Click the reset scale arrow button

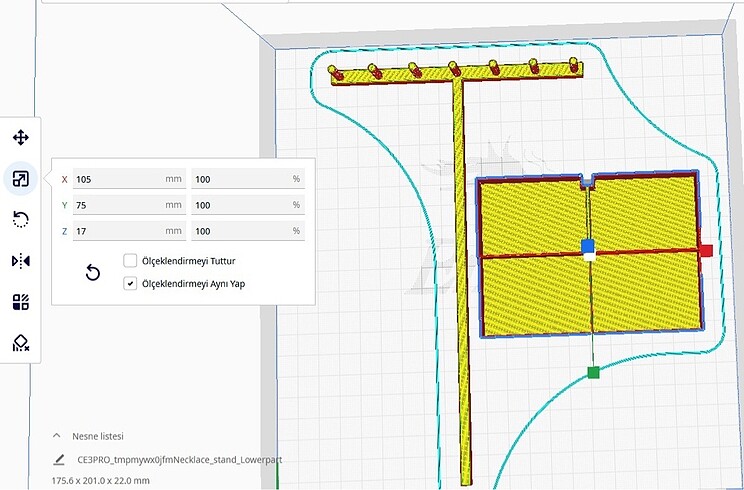93,273
